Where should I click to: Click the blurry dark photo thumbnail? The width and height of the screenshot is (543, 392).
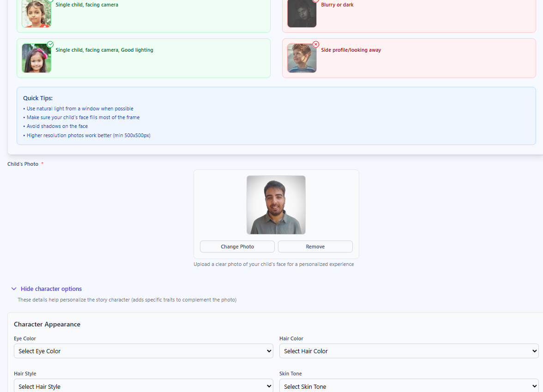(302, 14)
